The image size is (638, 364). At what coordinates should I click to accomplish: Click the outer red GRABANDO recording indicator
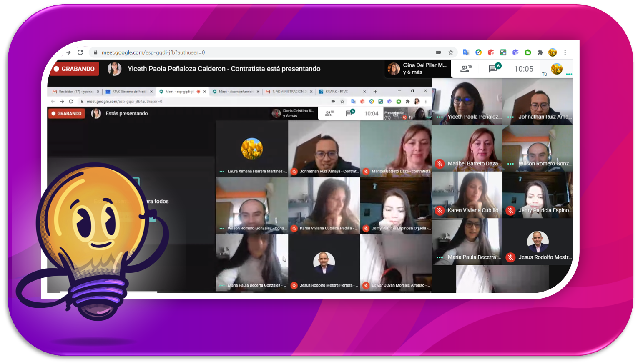pos(74,69)
